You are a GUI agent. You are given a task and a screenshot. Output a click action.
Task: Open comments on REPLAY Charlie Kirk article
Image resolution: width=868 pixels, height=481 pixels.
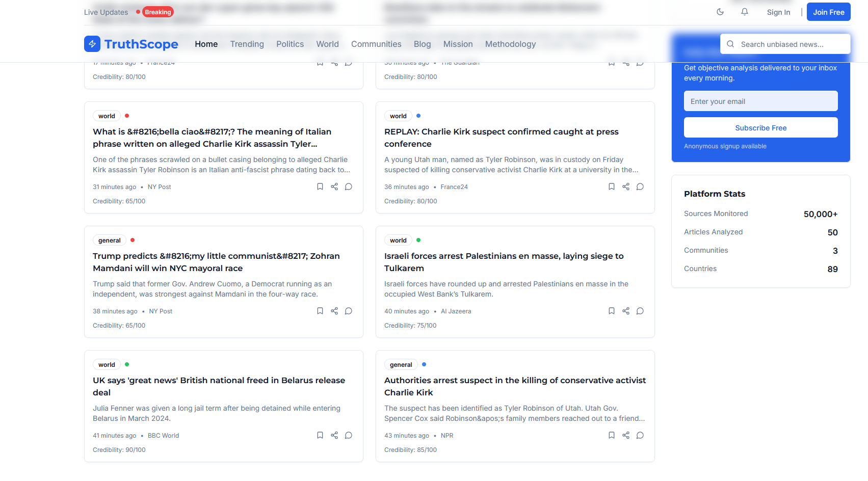point(640,186)
